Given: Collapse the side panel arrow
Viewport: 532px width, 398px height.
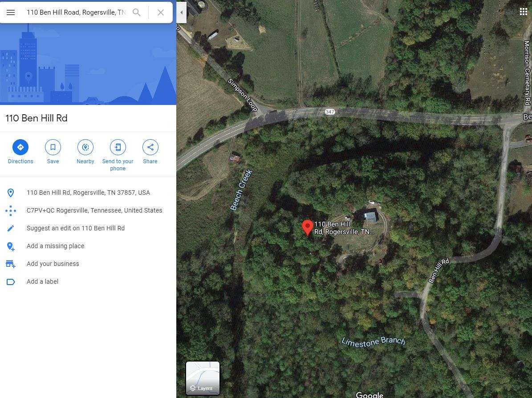Looking at the screenshot, I should click(182, 12).
